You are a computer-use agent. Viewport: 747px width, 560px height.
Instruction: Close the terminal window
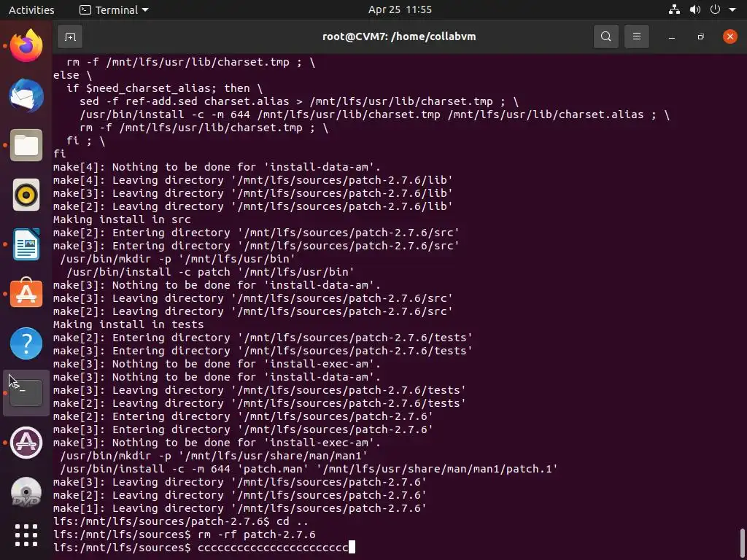729,36
